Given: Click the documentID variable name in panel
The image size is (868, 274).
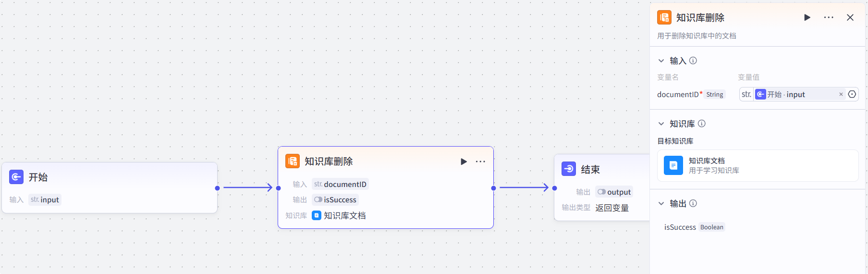Looking at the screenshot, I should (x=678, y=94).
